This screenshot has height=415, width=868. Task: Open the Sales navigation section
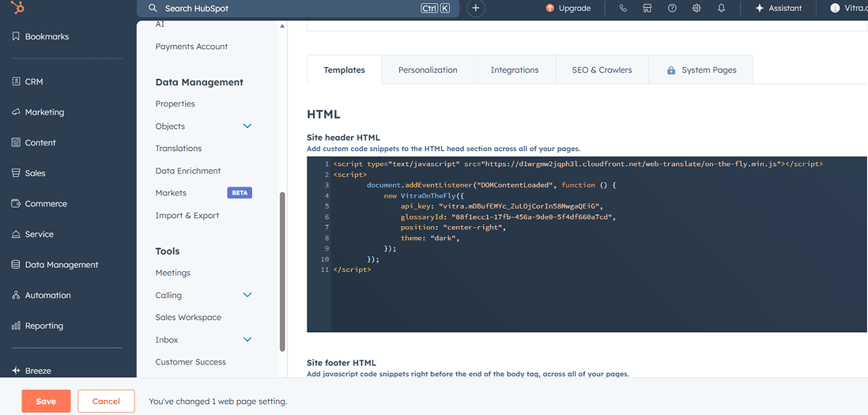[x=28, y=173]
